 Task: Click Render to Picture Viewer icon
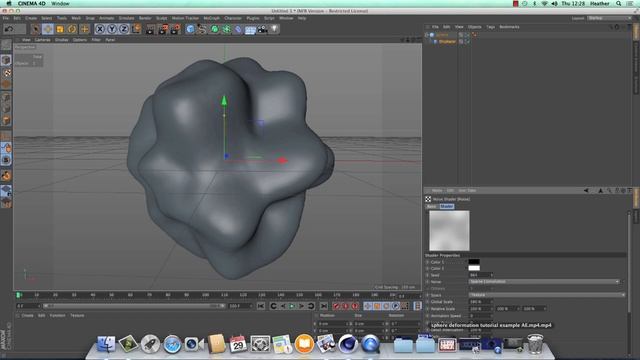tap(163, 29)
